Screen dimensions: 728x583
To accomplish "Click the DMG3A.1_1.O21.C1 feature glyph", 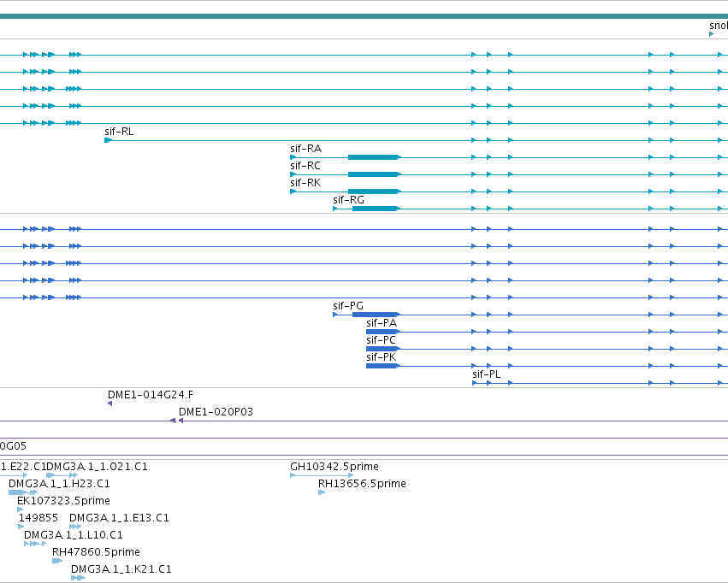I will [62, 476].
